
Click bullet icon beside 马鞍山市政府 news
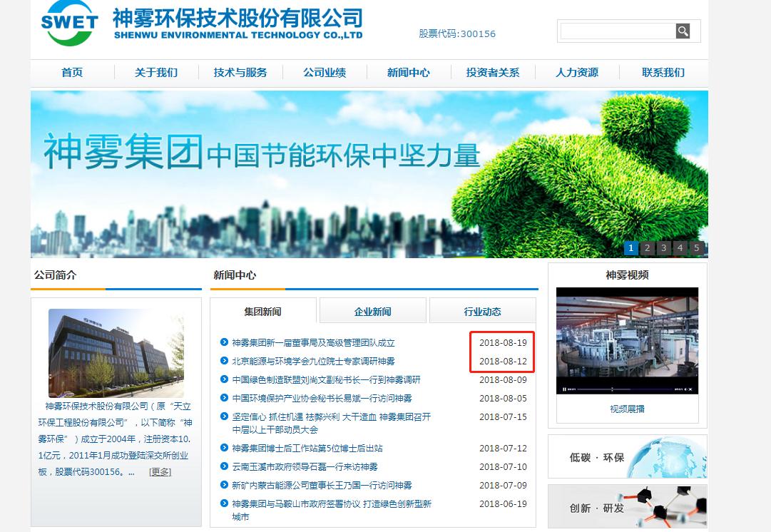pyautogui.click(x=224, y=503)
